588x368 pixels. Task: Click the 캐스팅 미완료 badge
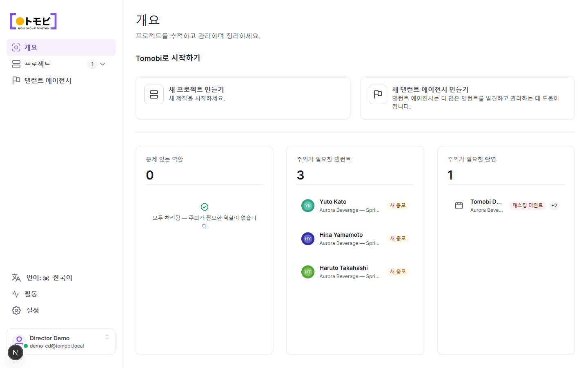[528, 205]
